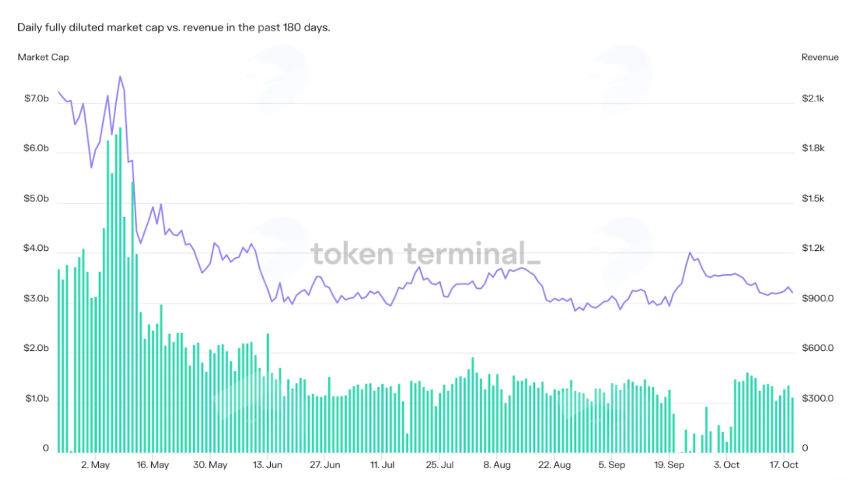Click the $900.0 revenue tick label

818,299
